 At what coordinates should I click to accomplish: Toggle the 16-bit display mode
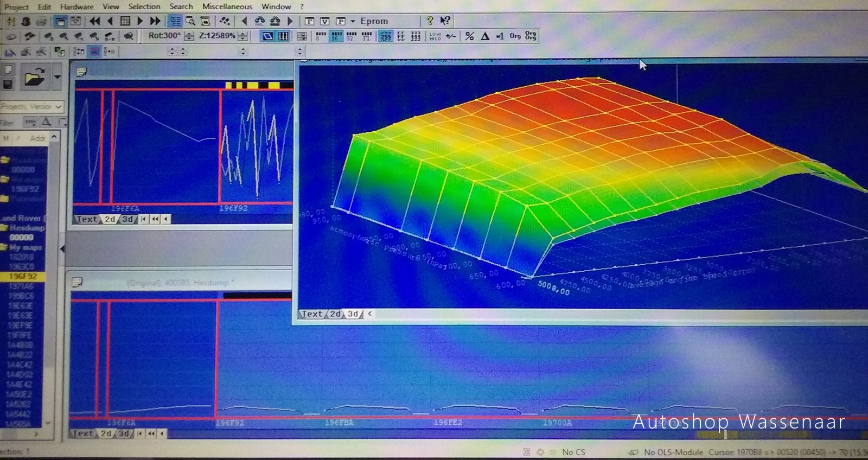point(336,36)
